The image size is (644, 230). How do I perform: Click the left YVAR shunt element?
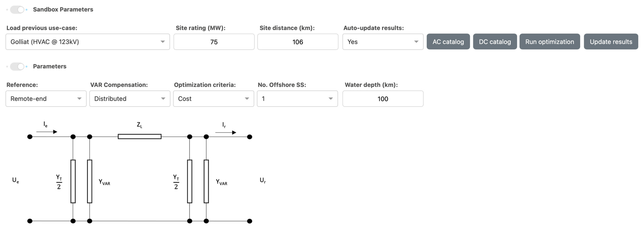89,182
